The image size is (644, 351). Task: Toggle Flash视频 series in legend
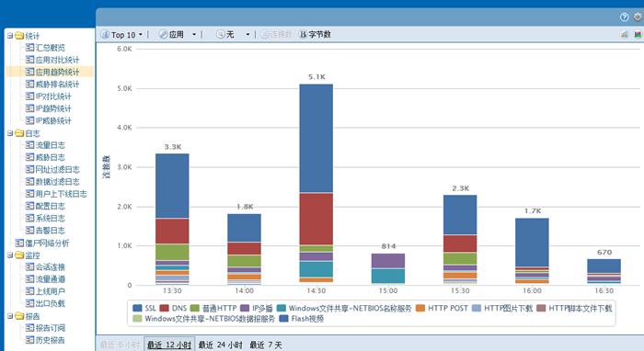[302, 319]
